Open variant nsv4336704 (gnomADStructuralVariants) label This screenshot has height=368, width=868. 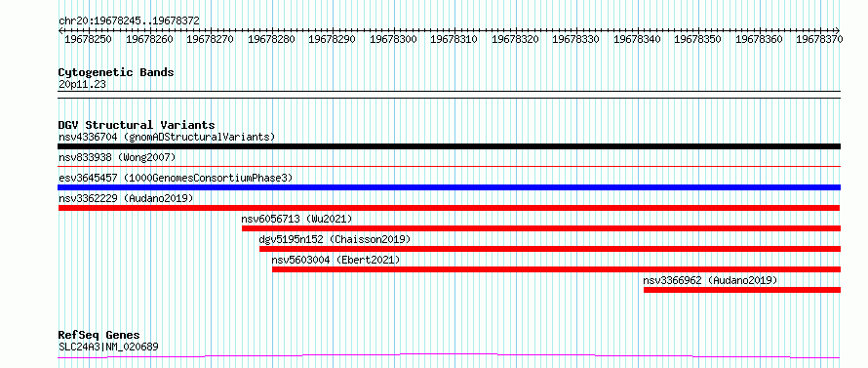click(167, 137)
